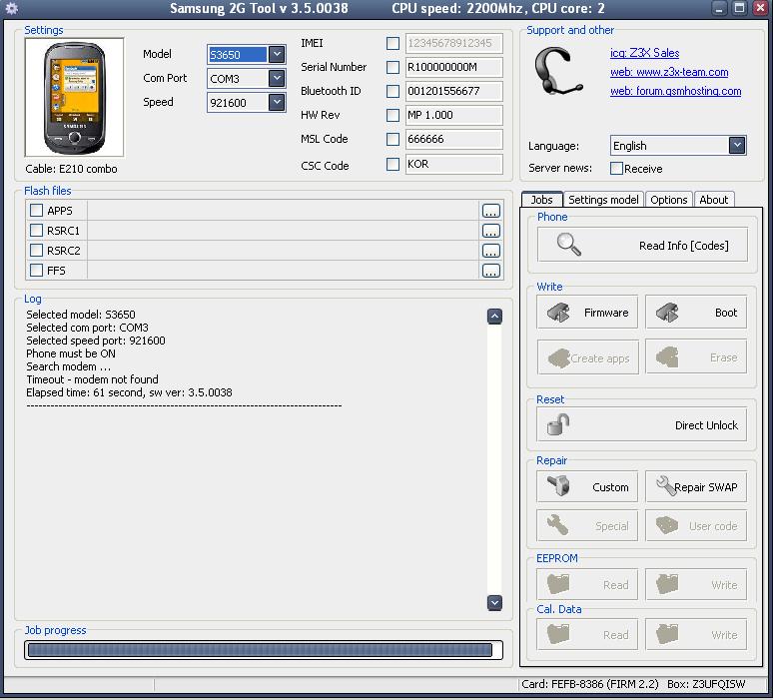Click the EEPROM Read folder icon
Viewport: 773px width, 700px height.
point(558,583)
